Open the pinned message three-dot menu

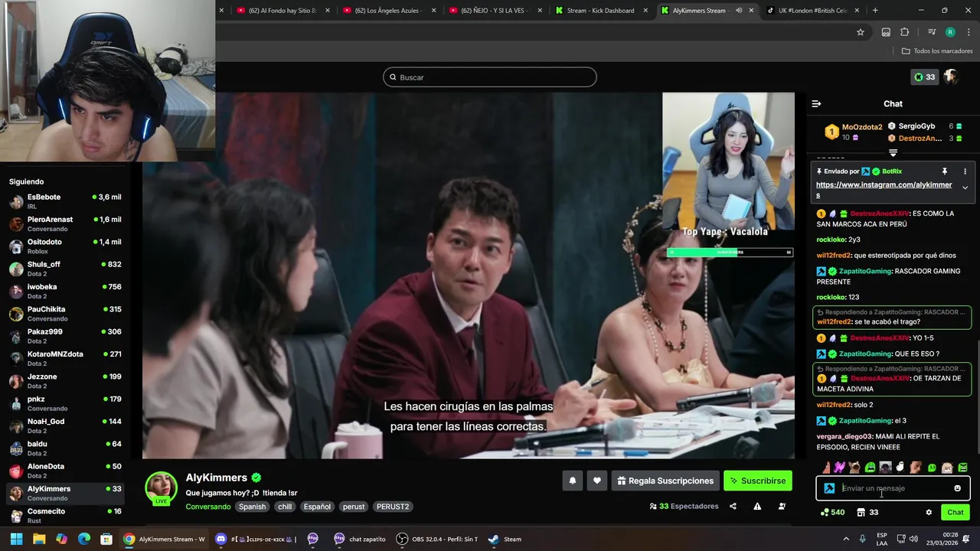(x=965, y=171)
